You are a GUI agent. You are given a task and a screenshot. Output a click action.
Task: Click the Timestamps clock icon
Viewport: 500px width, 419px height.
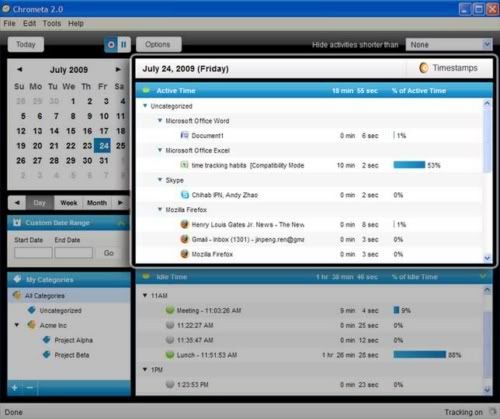[x=423, y=68]
